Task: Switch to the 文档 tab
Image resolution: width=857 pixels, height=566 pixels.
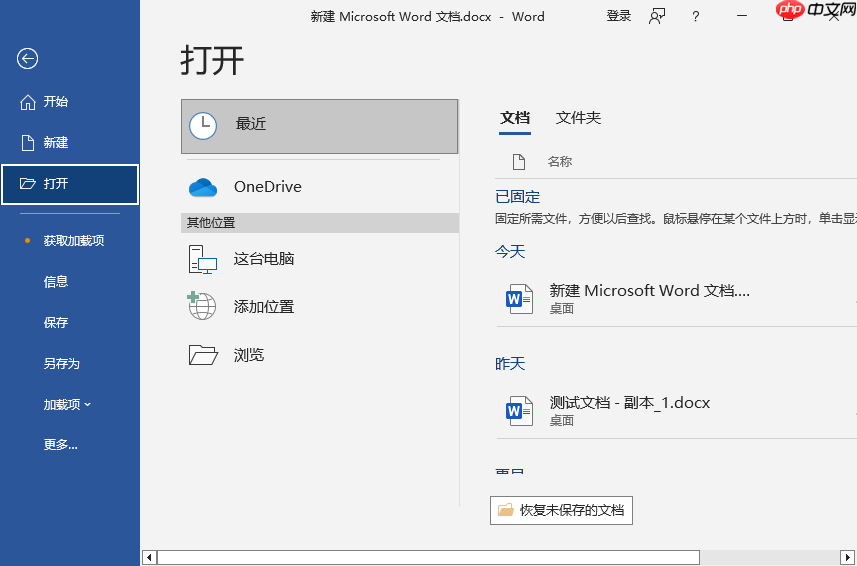Action: (515, 118)
